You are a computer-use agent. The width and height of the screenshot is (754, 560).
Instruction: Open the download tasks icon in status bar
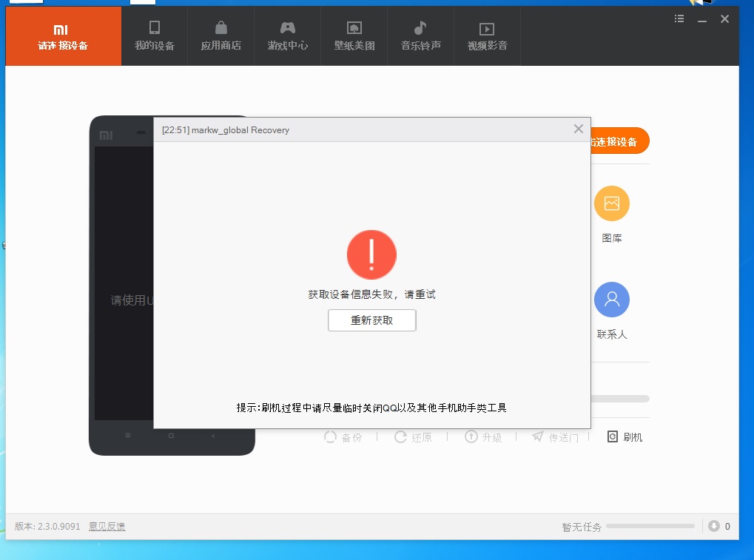coord(714,526)
